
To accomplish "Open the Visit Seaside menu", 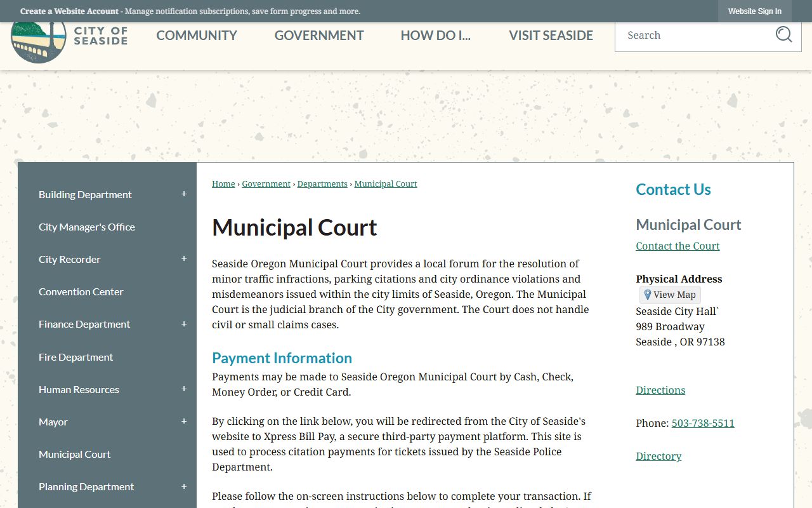I will (551, 36).
